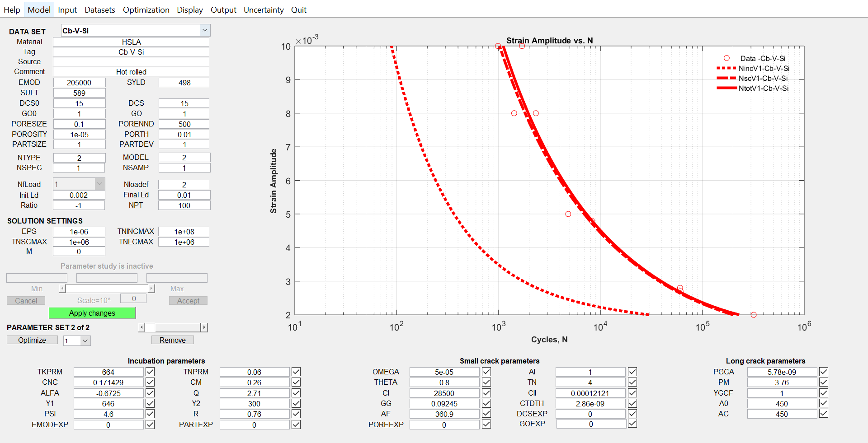Viewport: 868px width, 443px height.
Task: Click the NincV1-Cb-V-Si dotted legend entry
Action: tap(764, 69)
